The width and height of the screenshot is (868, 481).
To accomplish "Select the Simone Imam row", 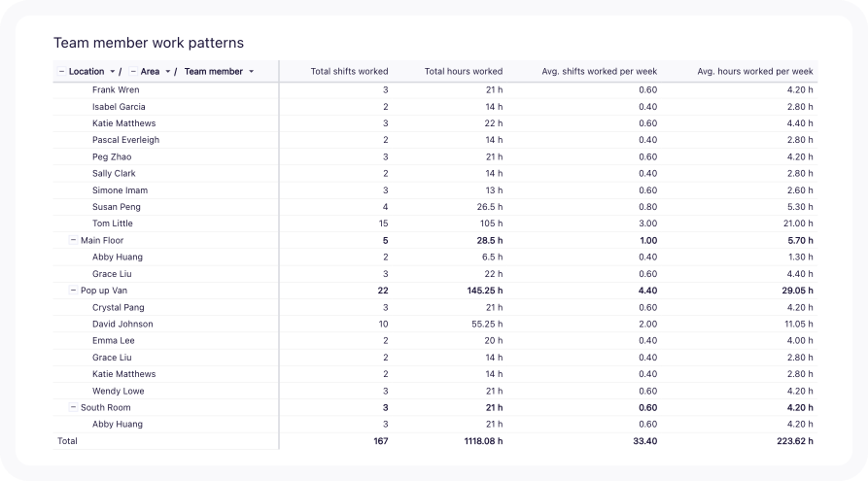I will [x=435, y=189].
